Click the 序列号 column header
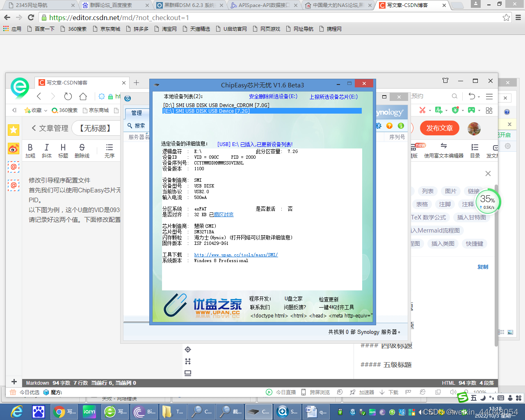The image size is (525, 420). 397,137
